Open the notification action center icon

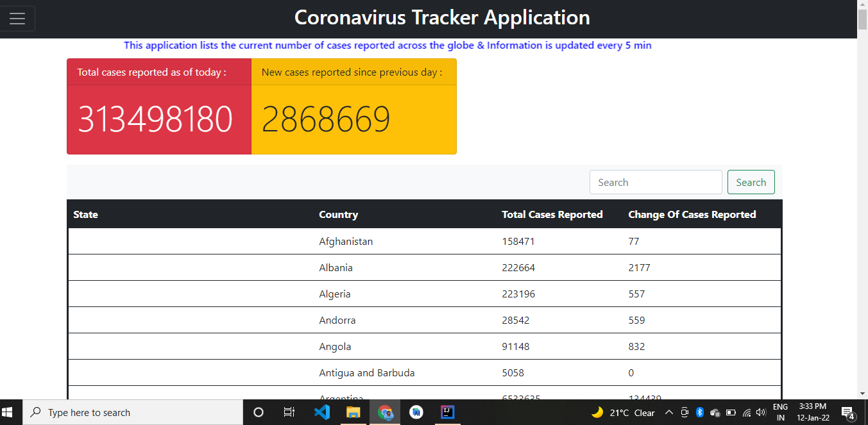(848, 412)
